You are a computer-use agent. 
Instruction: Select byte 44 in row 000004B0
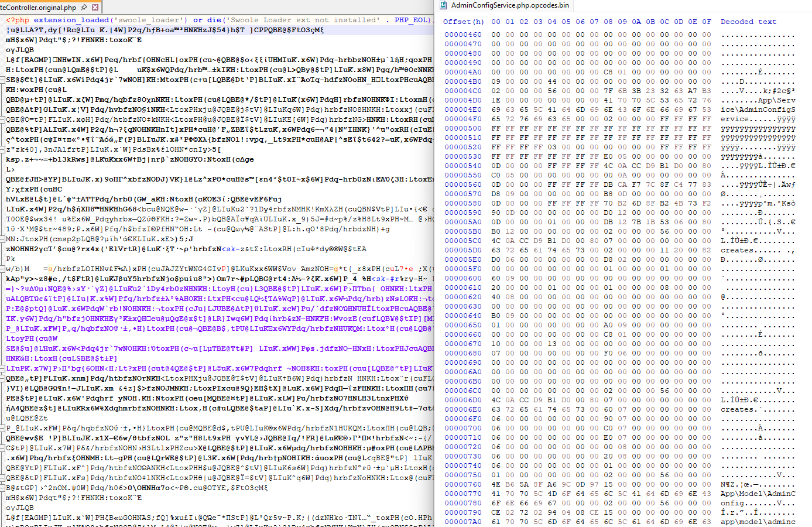point(552,81)
